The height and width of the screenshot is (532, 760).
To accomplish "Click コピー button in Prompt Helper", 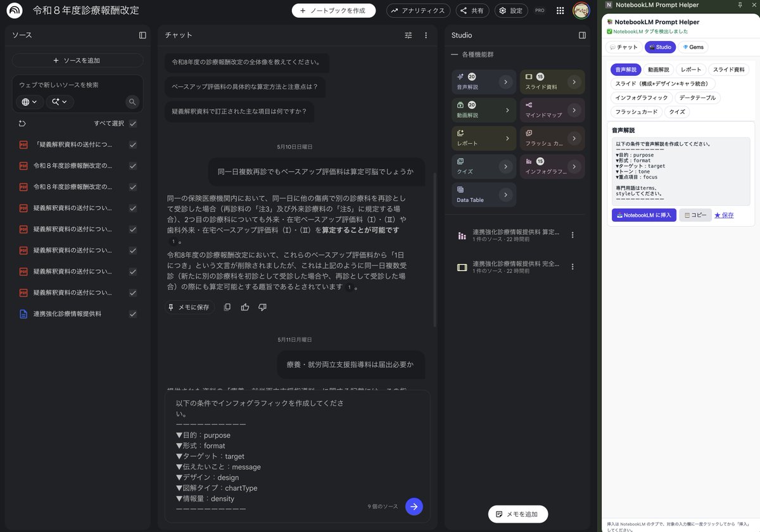I will coord(695,215).
